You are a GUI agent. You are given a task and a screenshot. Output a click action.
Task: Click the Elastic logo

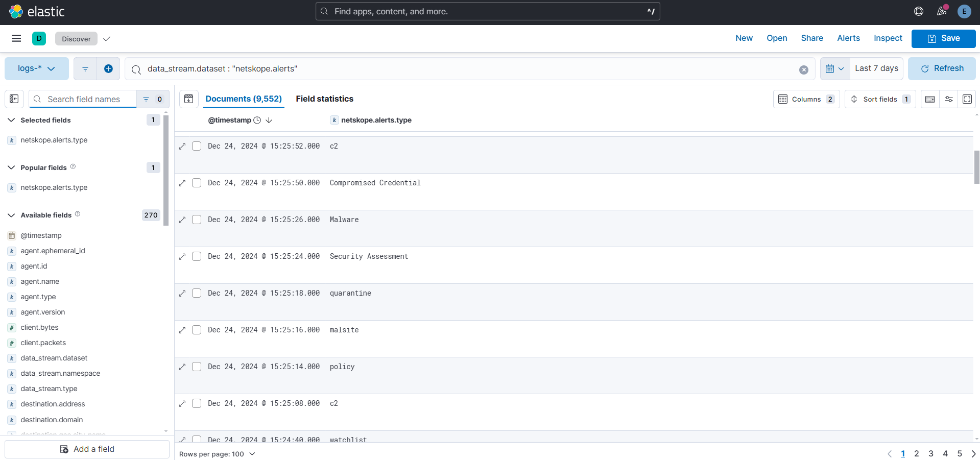click(37, 11)
